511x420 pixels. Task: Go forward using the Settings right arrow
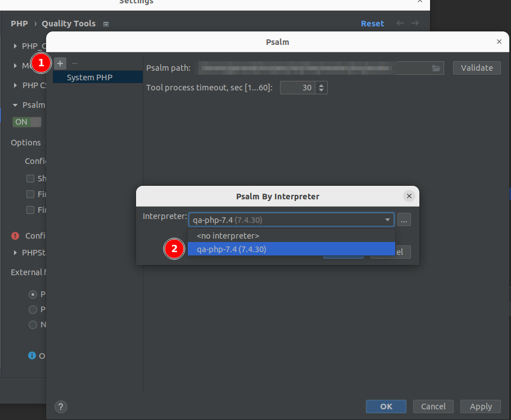click(415, 23)
